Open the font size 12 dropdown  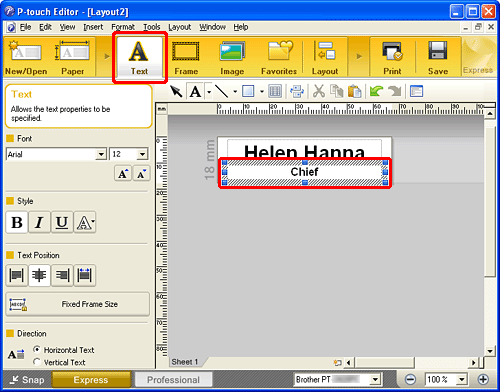(x=142, y=154)
